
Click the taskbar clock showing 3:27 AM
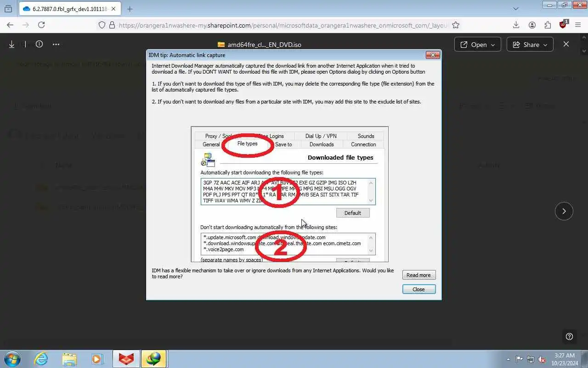564,359
